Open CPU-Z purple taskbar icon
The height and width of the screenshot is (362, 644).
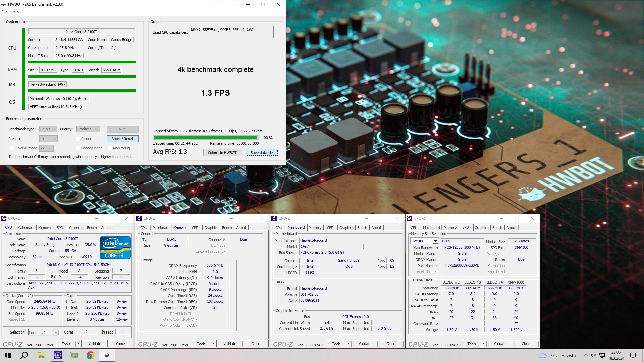58,355
